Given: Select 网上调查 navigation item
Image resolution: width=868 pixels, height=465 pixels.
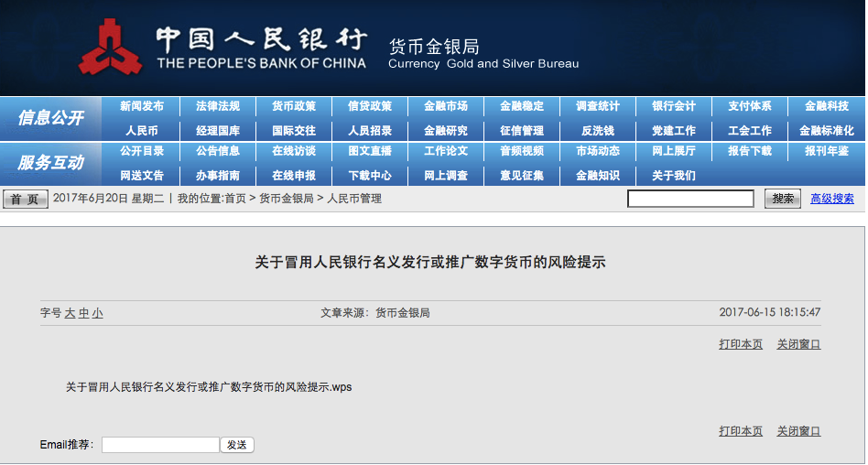Looking at the screenshot, I should point(446,176).
